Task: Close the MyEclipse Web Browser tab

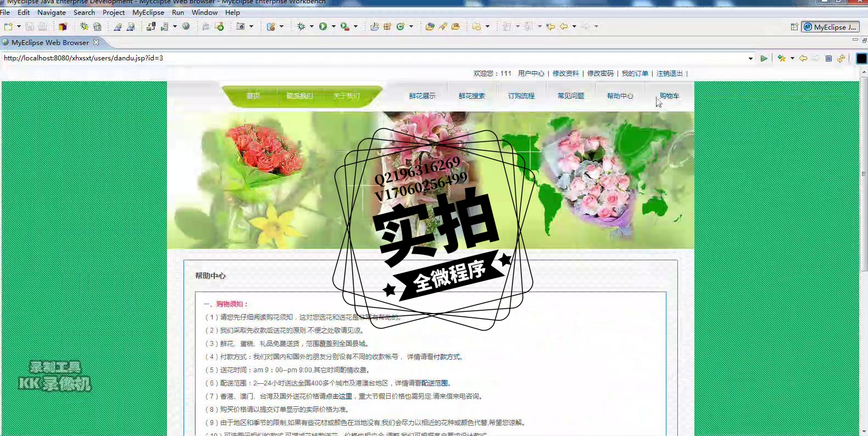Action: tap(96, 42)
